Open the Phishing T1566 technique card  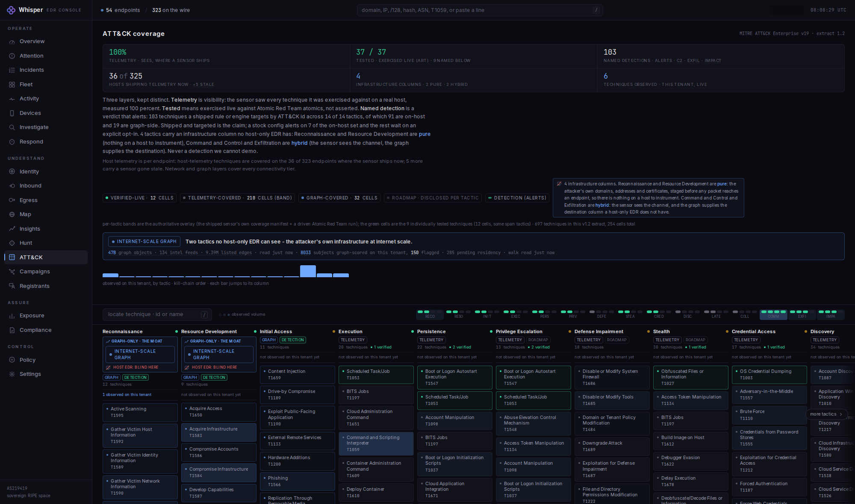point(298,481)
